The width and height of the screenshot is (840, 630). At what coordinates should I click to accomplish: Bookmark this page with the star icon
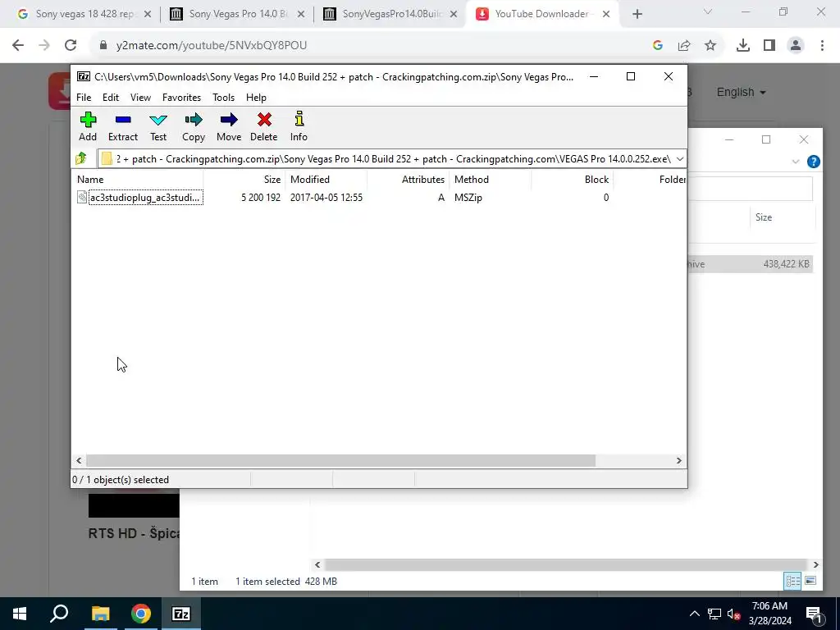click(x=710, y=46)
